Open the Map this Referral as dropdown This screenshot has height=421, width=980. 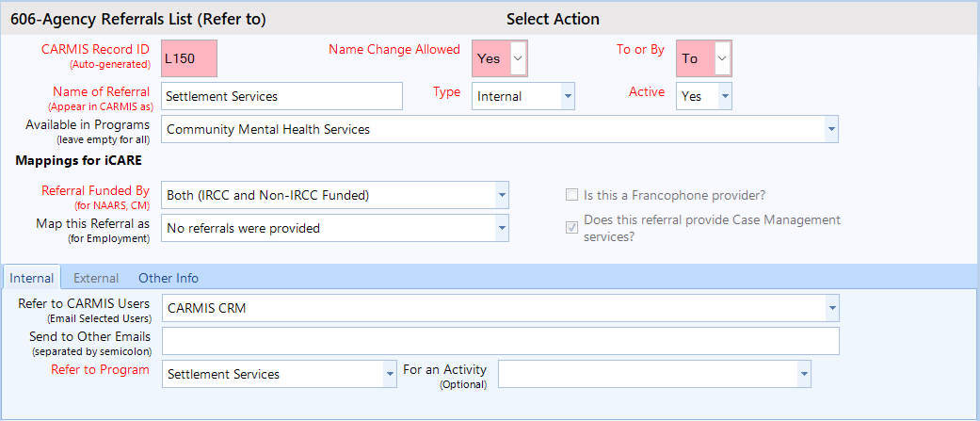(501, 228)
